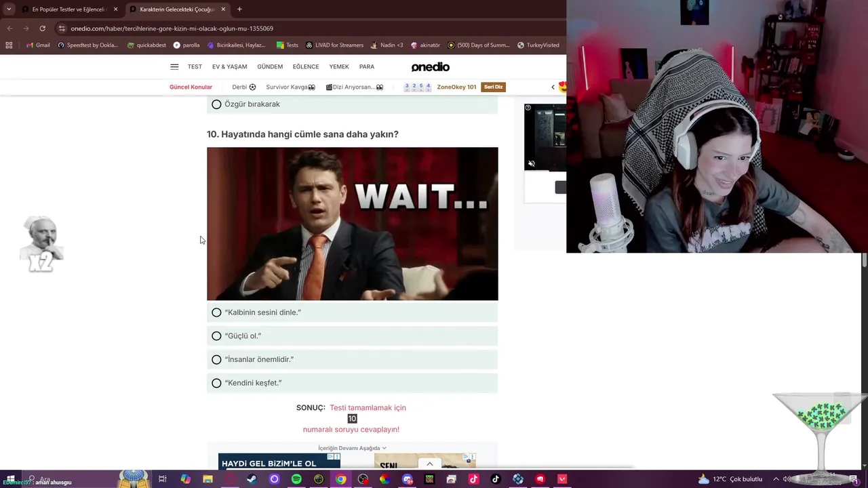
Task: Open Task View on the taskbar
Action: [x=163, y=479]
